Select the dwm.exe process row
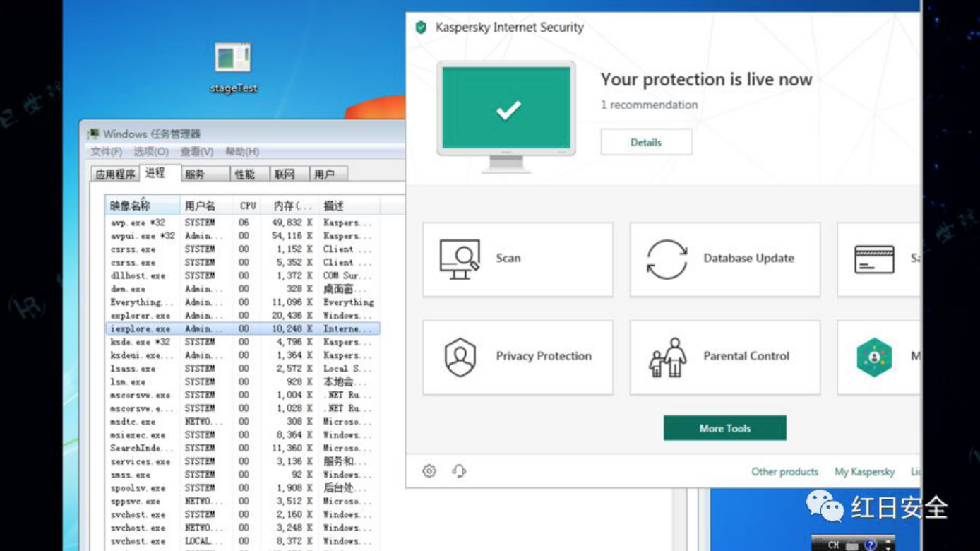 [x=243, y=289]
